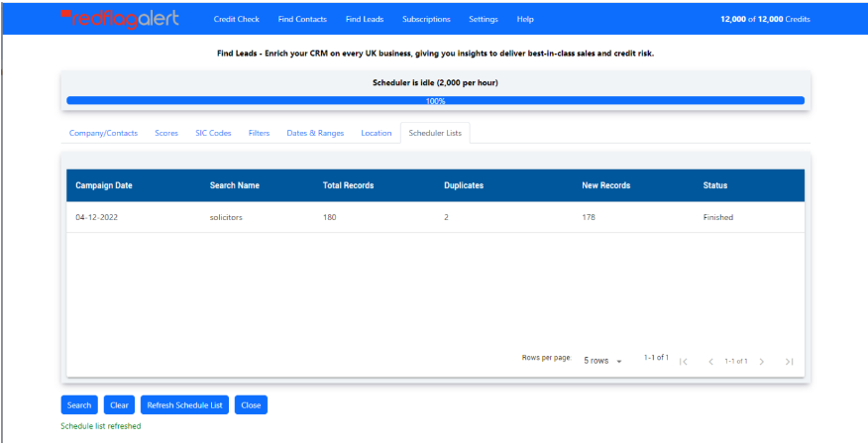Open Settings in top navigation
This screenshot has width=868, height=448.
pos(484,20)
